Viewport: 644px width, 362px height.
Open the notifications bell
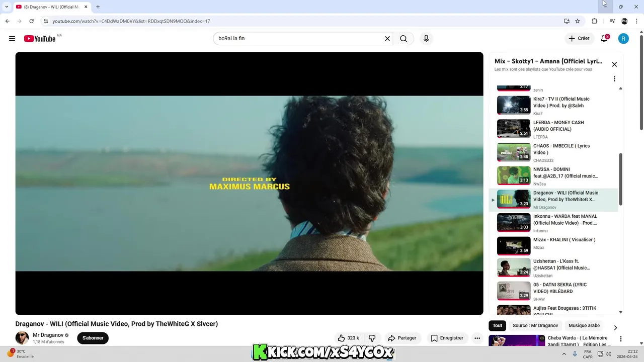(x=605, y=39)
